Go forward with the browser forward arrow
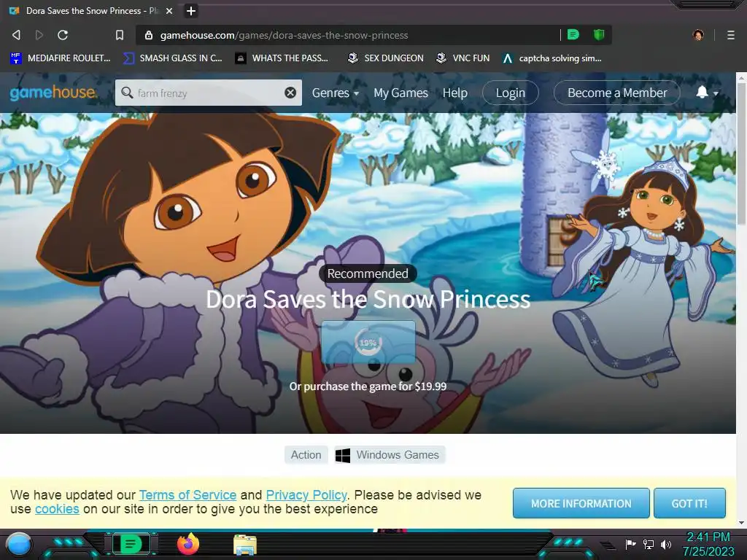 39,35
